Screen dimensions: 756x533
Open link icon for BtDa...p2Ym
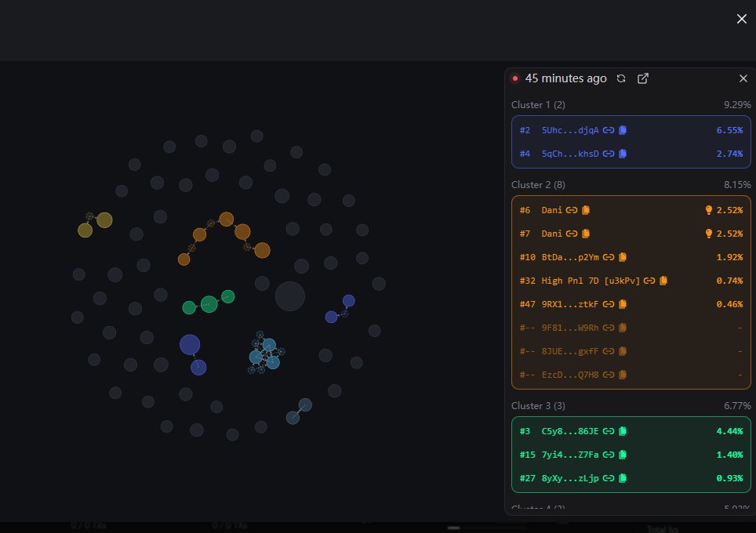pyautogui.click(x=609, y=257)
